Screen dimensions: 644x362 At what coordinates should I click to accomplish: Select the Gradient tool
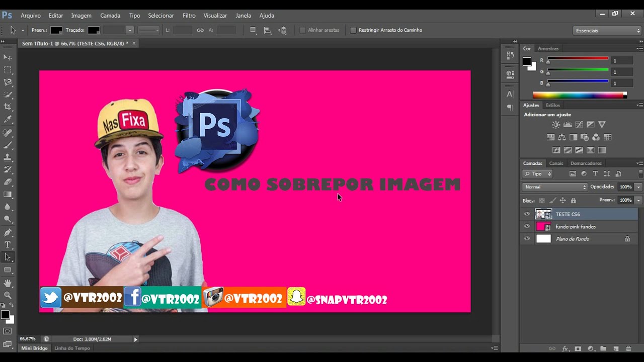[x=8, y=194]
